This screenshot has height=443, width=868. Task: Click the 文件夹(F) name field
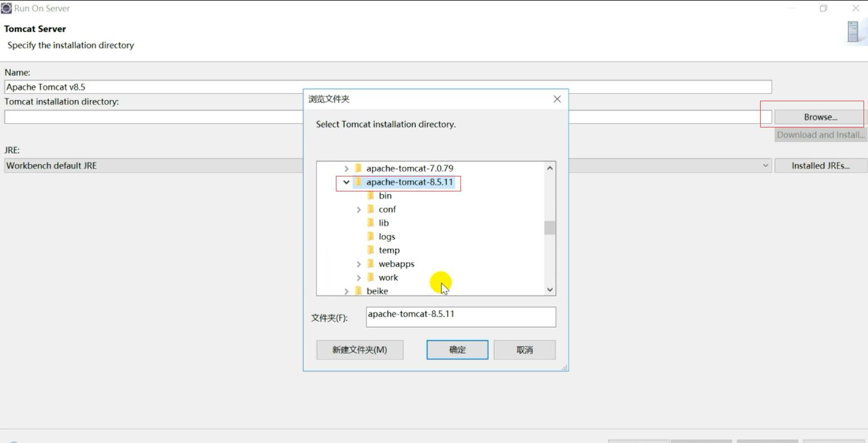click(460, 317)
